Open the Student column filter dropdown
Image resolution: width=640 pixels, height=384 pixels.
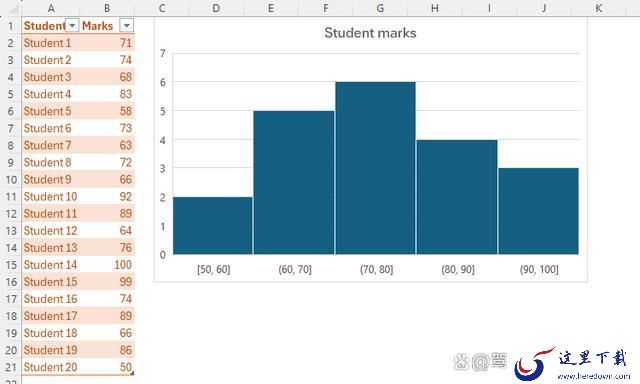(72, 26)
